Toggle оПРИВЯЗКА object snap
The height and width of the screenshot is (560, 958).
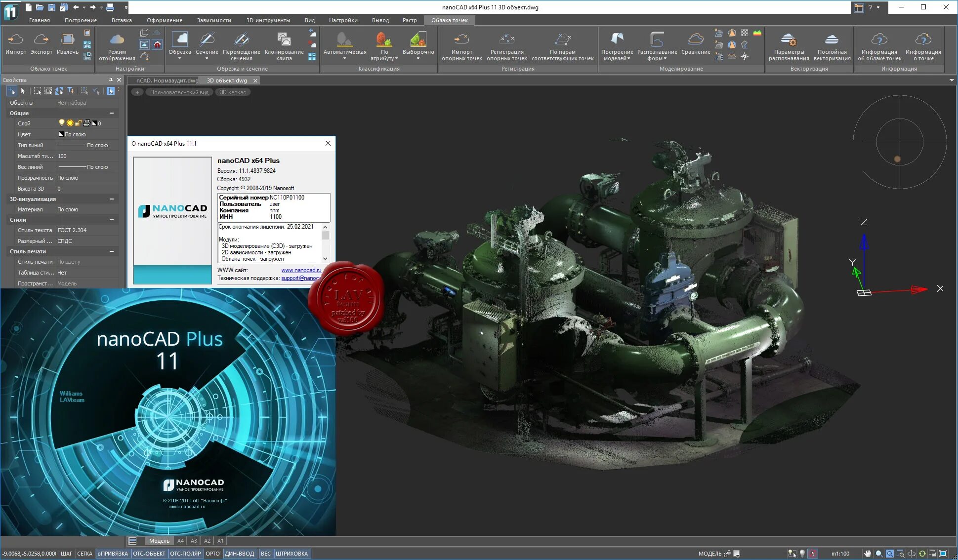click(x=113, y=554)
